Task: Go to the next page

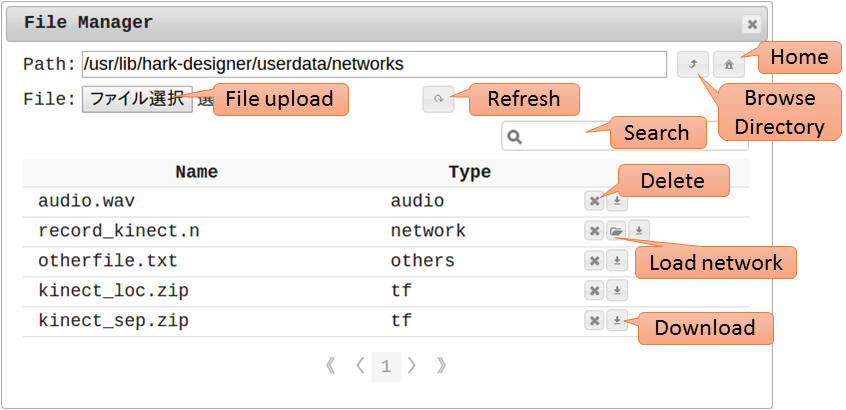Action: pyautogui.click(x=412, y=367)
